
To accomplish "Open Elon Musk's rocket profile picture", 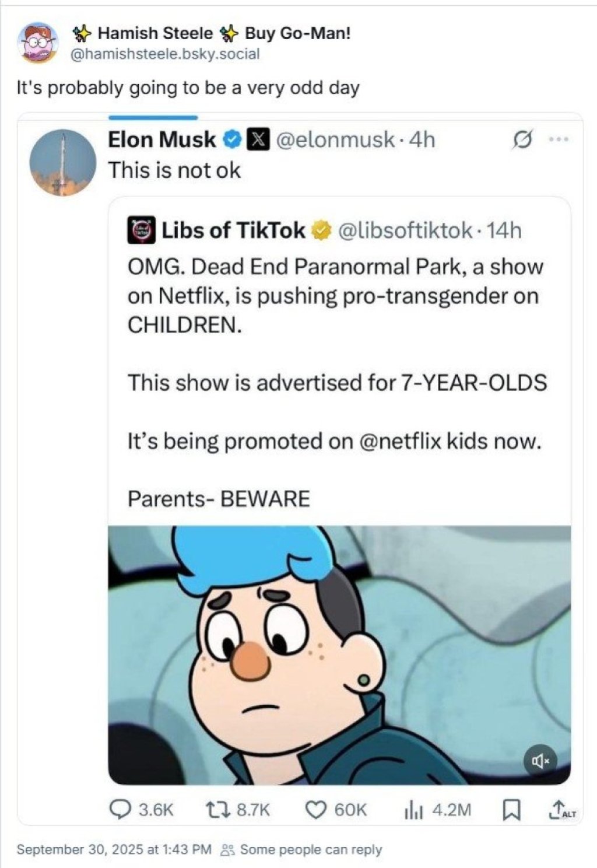I will tap(62, 162).
